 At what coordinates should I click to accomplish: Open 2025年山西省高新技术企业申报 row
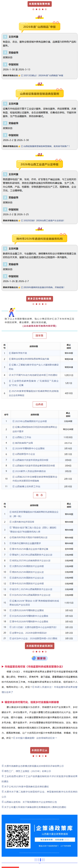click(x=31, y=421)
